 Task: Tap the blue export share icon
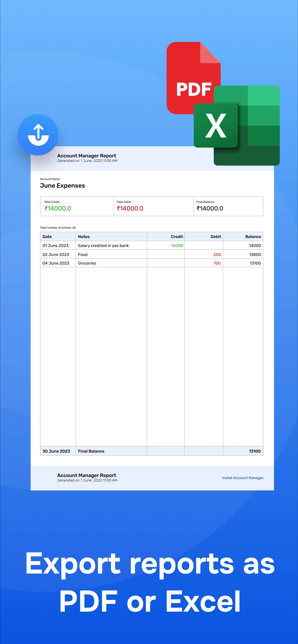point(38,135)
